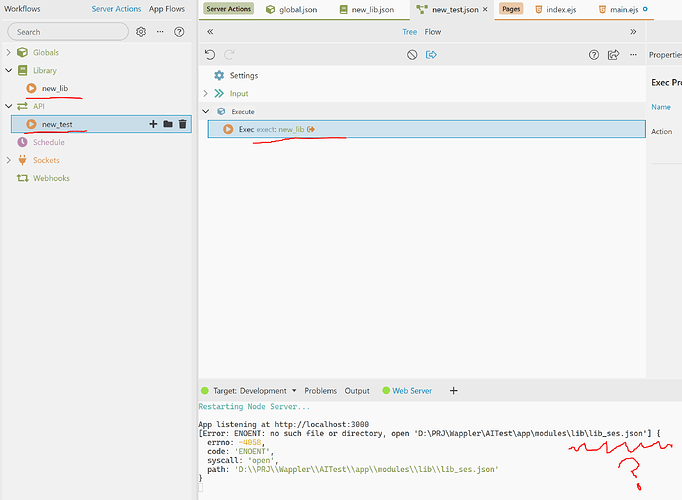Collapse the API tree node

point(8,106)
